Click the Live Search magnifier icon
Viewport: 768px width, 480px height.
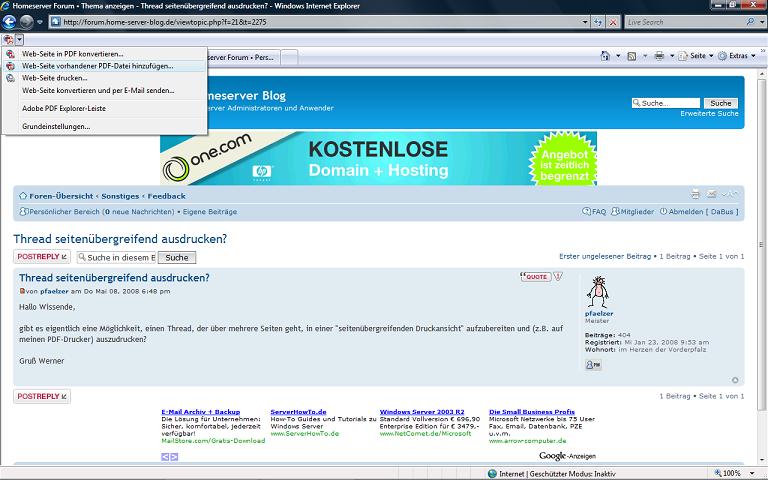(750, 22)
